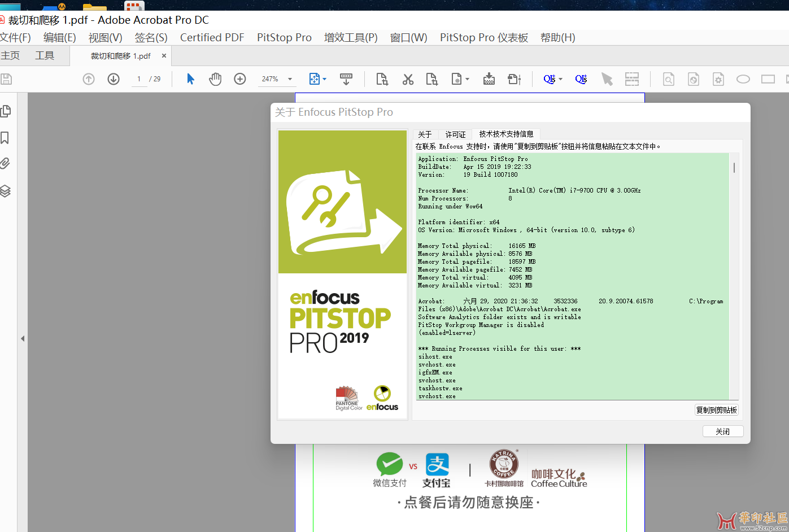Click the page settings gear document icon
789x532 pixels.
(456, 79)
